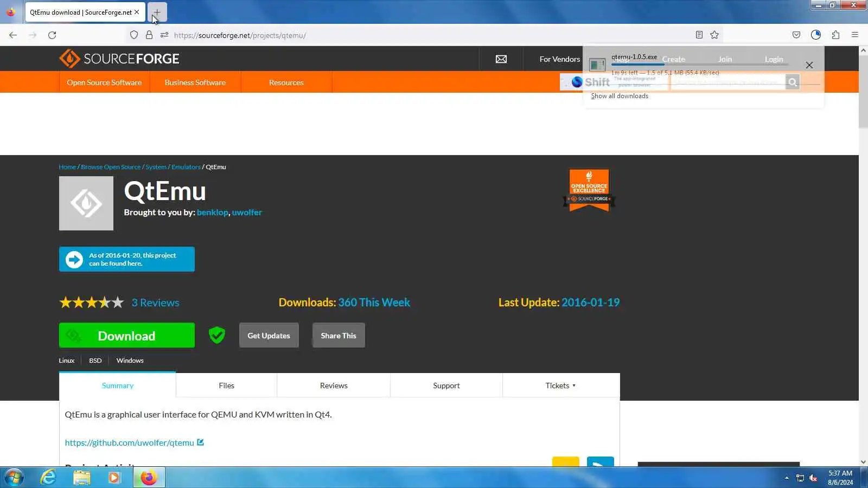Go back with the browser back arrow

pos(13,35)
